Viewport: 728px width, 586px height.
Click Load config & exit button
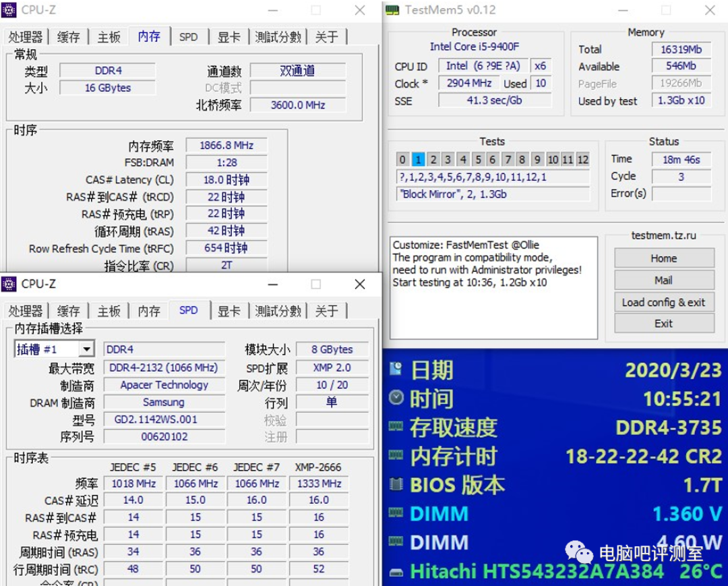(664, 302)
